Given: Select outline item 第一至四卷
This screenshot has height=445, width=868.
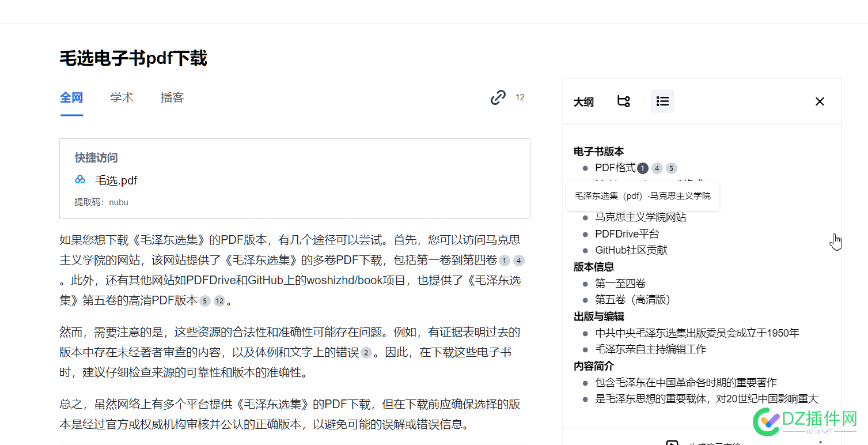Looking at the screenshot, I should (x=620, y=284).
